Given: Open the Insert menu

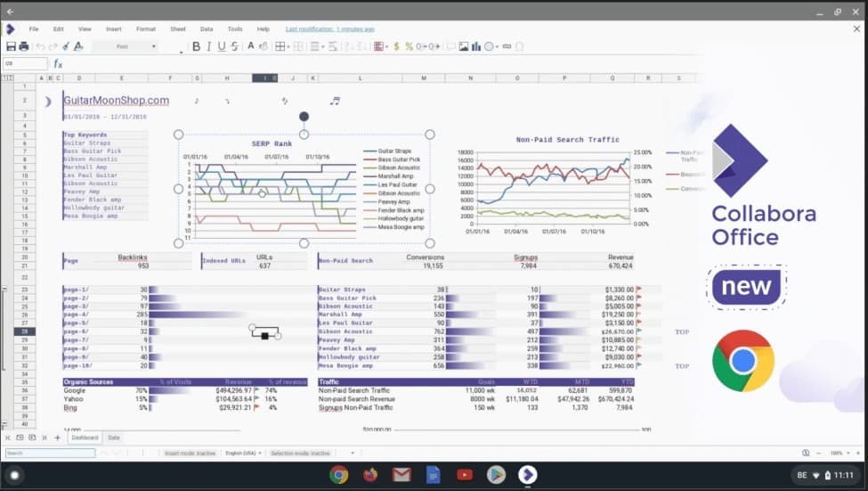Looking at the screenshot, I should (x=113, y=29).
